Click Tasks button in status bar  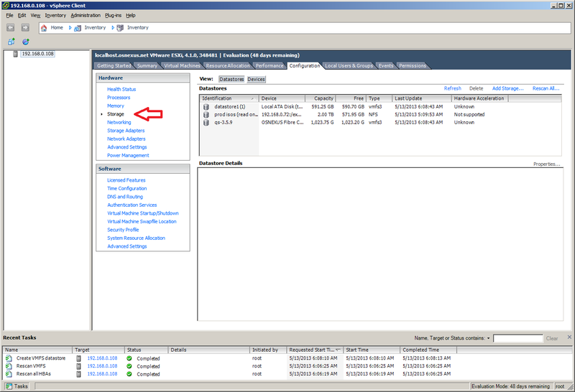tap(17, 386)
